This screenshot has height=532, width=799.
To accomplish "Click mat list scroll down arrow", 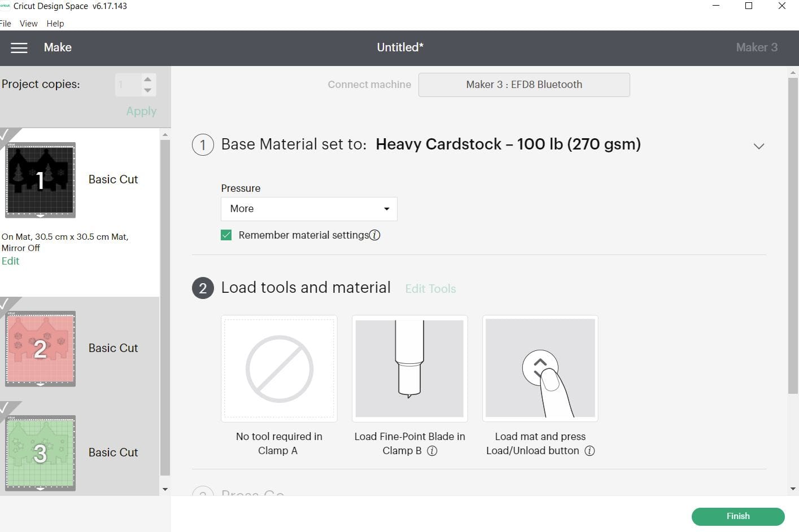I will (x=165, y=489).
